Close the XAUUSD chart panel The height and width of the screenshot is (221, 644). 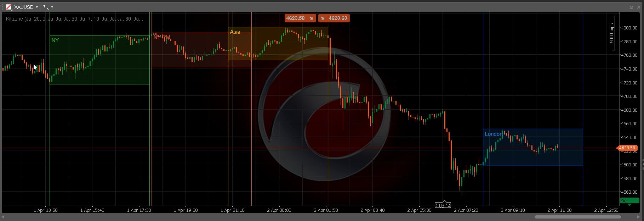tap(639, 7)
